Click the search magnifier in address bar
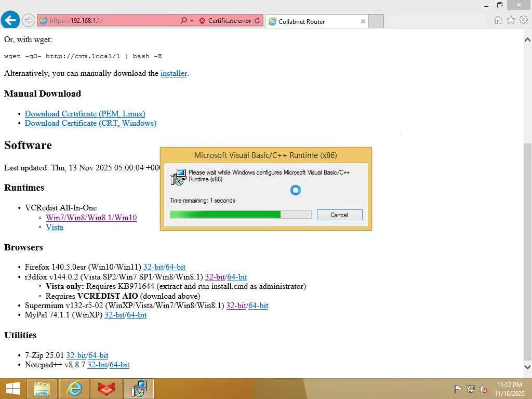Image resolution: width=532 pixels, height=399 pixels. 183,20
